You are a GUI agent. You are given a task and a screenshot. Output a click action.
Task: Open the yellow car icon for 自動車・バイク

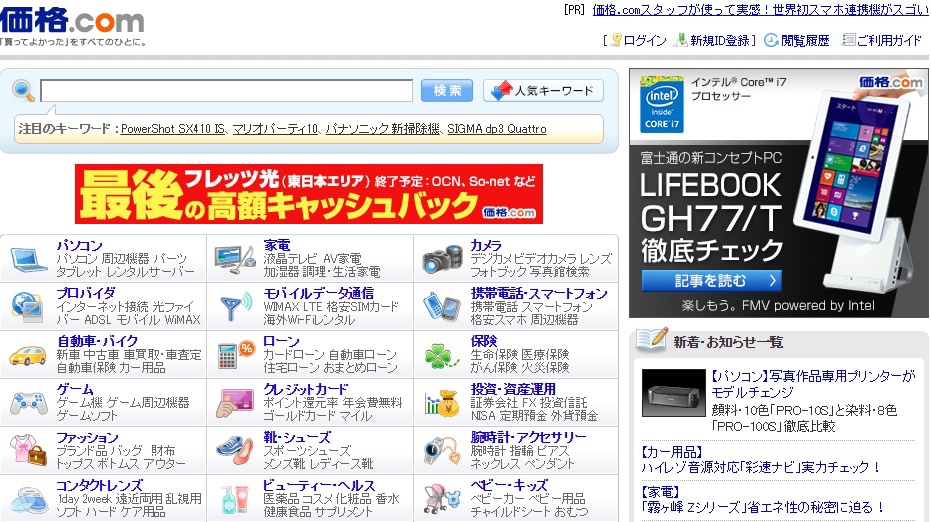point(28,356)
